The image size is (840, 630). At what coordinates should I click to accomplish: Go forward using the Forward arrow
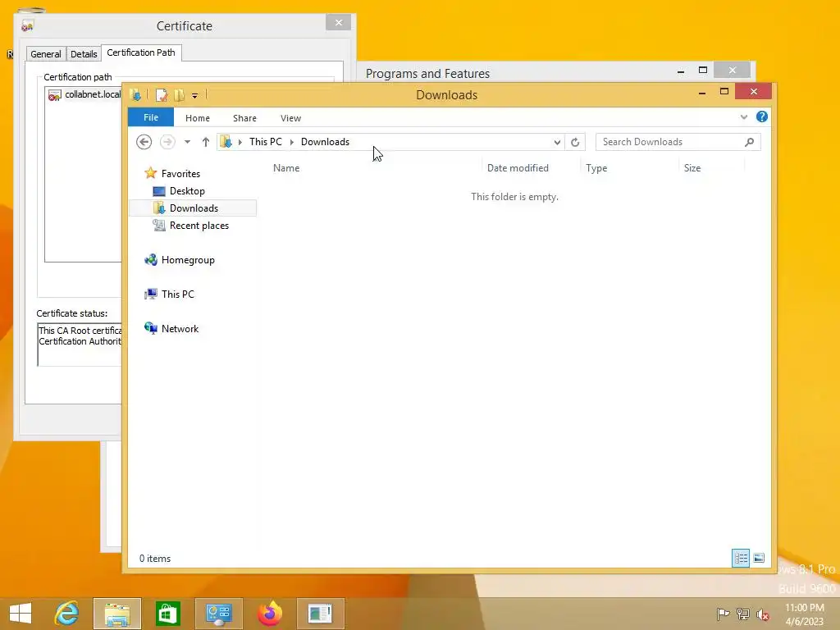tap(167, 142)
